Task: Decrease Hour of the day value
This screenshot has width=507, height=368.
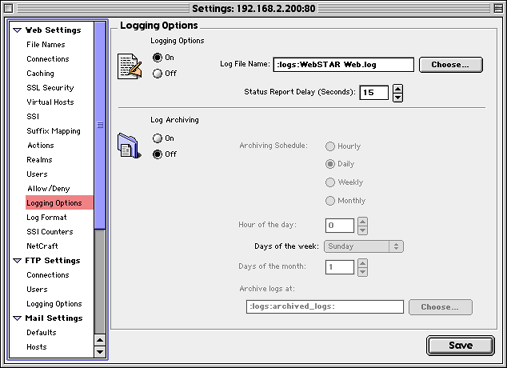Action: 363,230
